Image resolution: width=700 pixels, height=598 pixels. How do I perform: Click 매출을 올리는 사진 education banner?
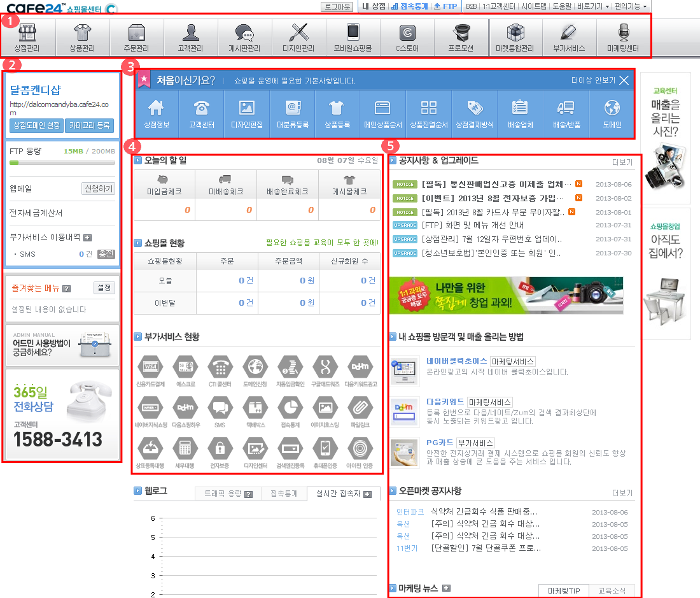point(665,138)
